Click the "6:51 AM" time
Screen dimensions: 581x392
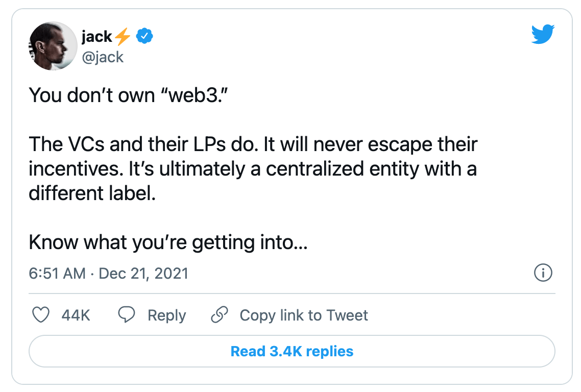point(57,274)
